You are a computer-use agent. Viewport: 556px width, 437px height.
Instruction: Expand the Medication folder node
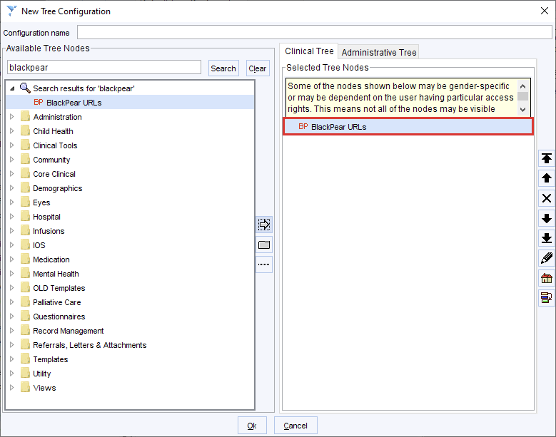click(12, 259)
